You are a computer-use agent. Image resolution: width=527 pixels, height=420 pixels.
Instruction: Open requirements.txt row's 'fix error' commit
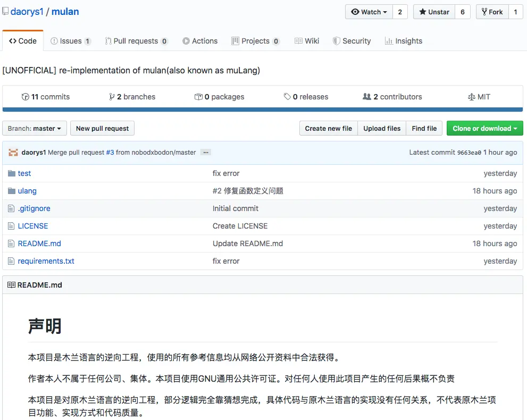pos(226,261)
